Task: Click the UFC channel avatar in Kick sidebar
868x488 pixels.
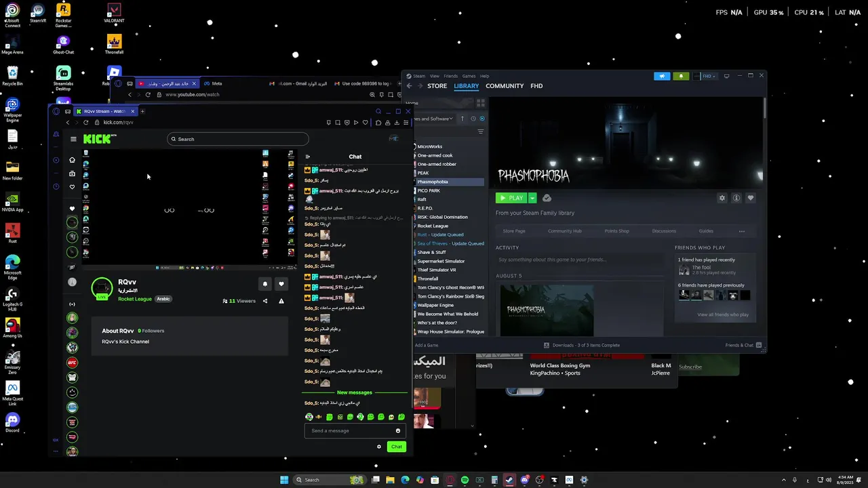Action: (73, 363)
